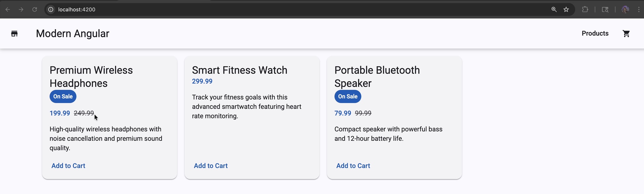The image size is (644, 194).
Task: Add Portable Bluetooth Speaker to cart
Action: click(x=353, y=166)
